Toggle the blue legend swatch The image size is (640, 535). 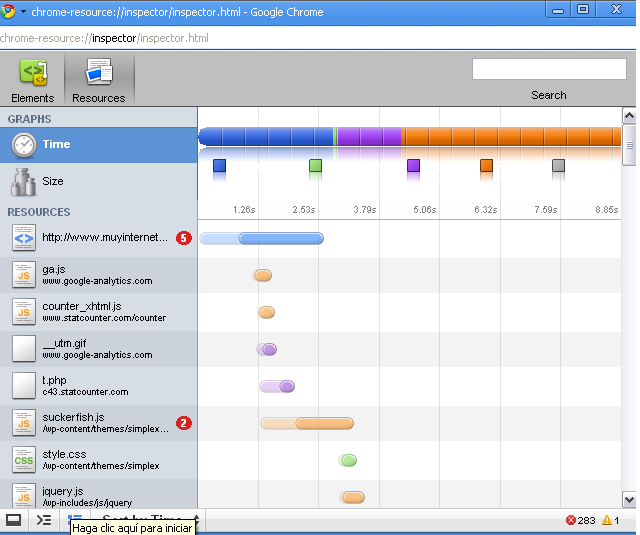(x=219, y=166)
